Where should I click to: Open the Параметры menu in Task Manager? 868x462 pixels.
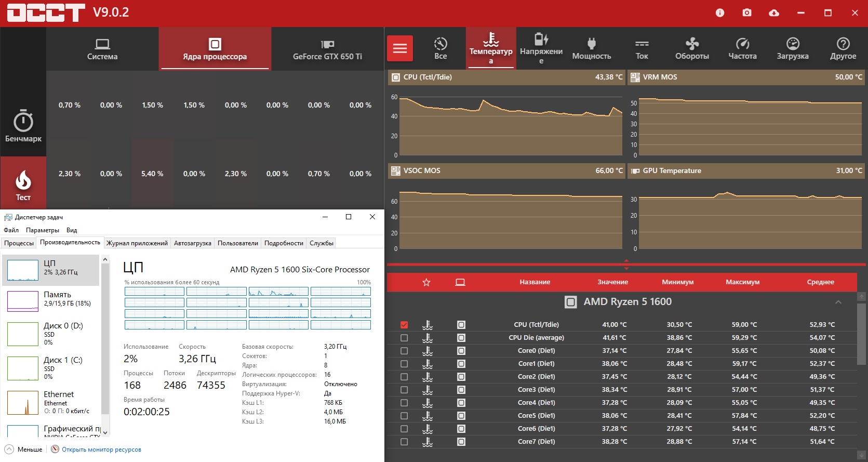[43, 230]
